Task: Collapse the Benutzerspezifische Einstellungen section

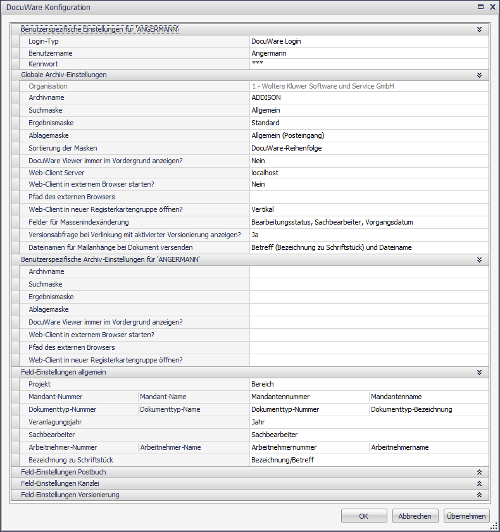Action: point(479,30)
